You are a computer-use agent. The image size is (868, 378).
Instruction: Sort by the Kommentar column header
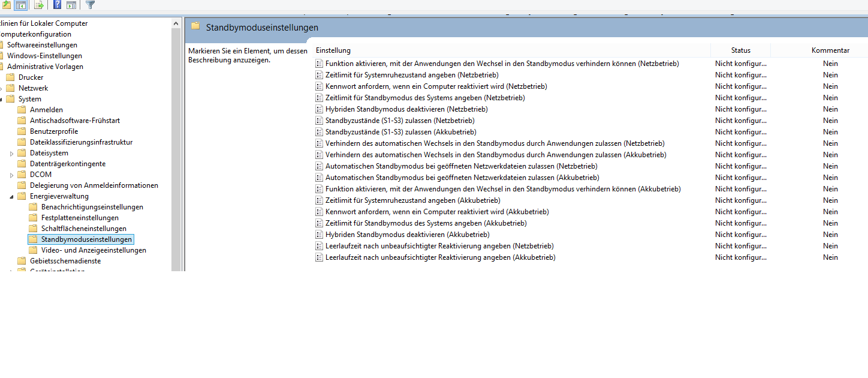coord(830,50)
